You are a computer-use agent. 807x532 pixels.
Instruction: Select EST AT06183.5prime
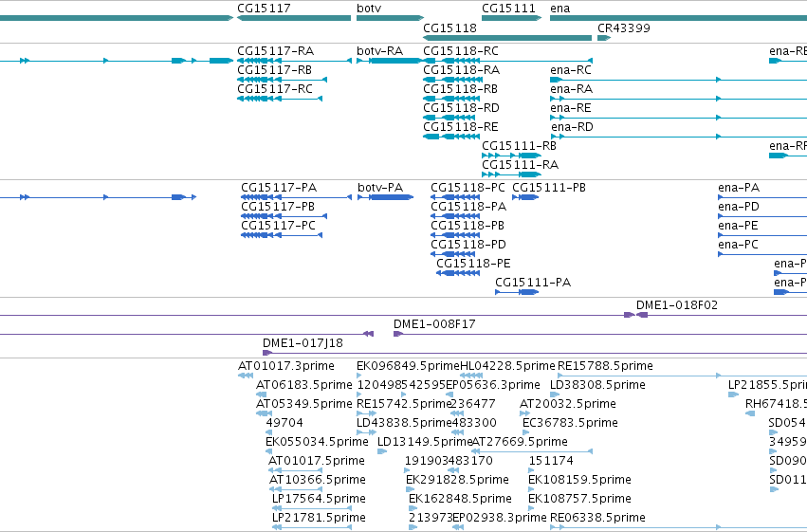304,385
